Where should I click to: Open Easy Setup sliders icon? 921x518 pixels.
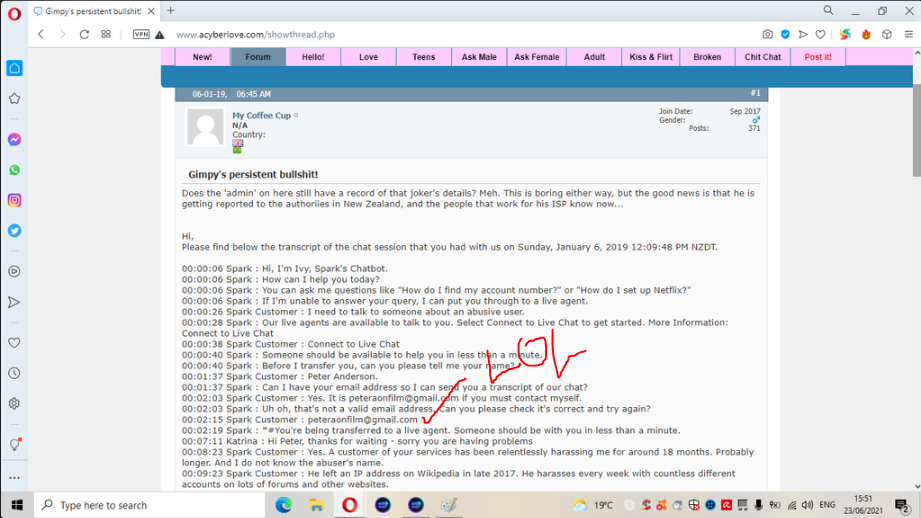[x=909, y=35]
